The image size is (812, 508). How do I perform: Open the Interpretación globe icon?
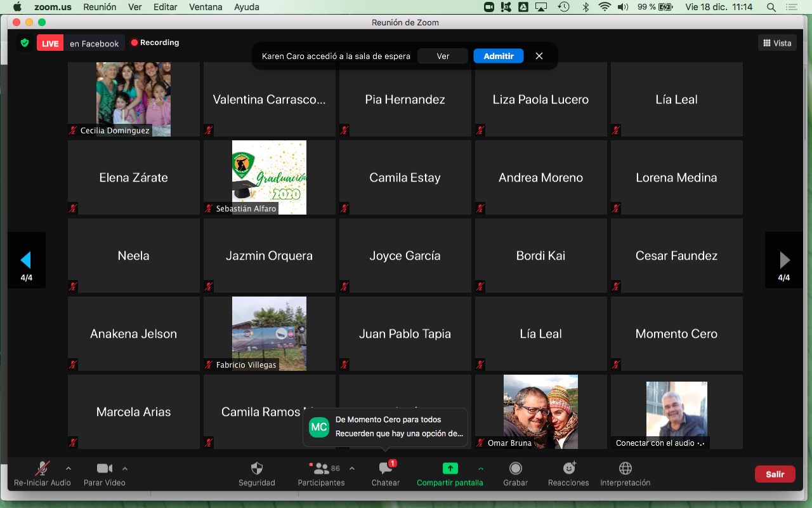(625, 469)
